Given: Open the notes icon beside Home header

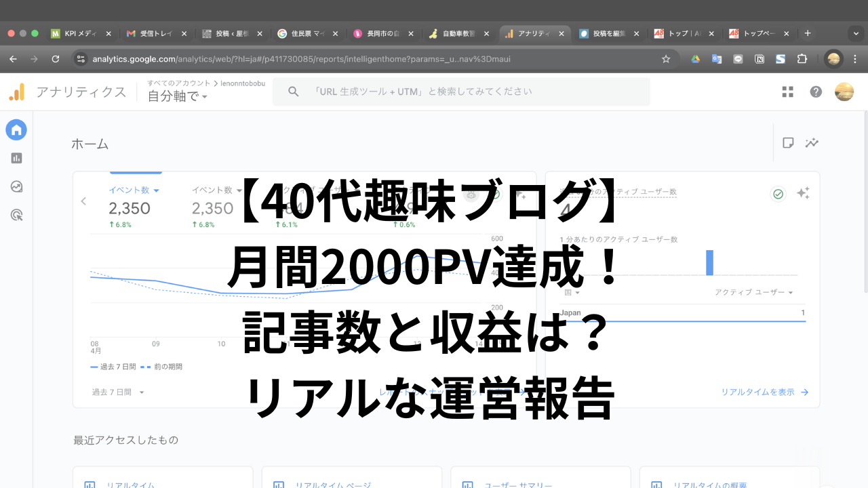Looking at the screenshot, I should click(788, 143).
